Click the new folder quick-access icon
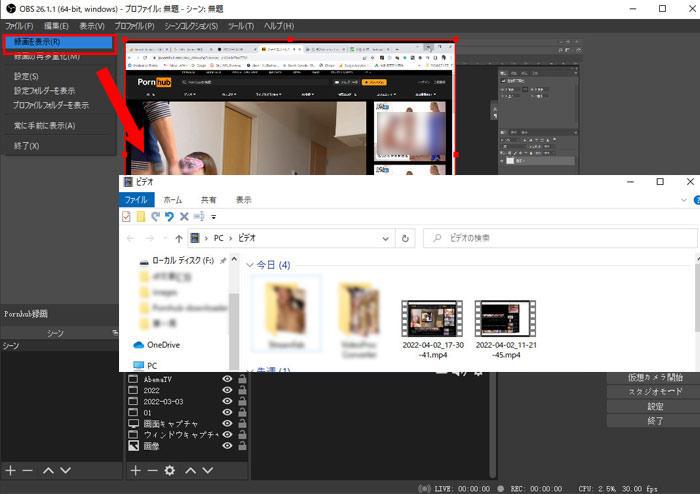The image size is (700, 494). click(141, 217)
